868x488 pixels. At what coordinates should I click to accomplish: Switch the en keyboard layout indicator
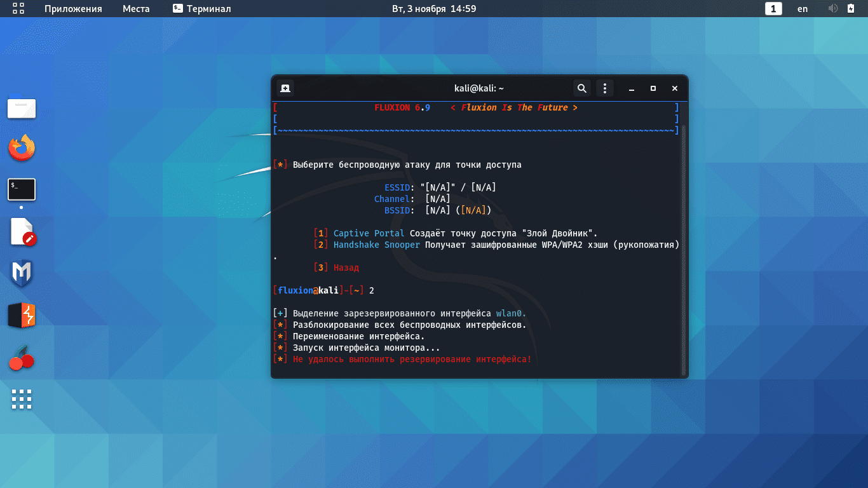coord(803,8)
